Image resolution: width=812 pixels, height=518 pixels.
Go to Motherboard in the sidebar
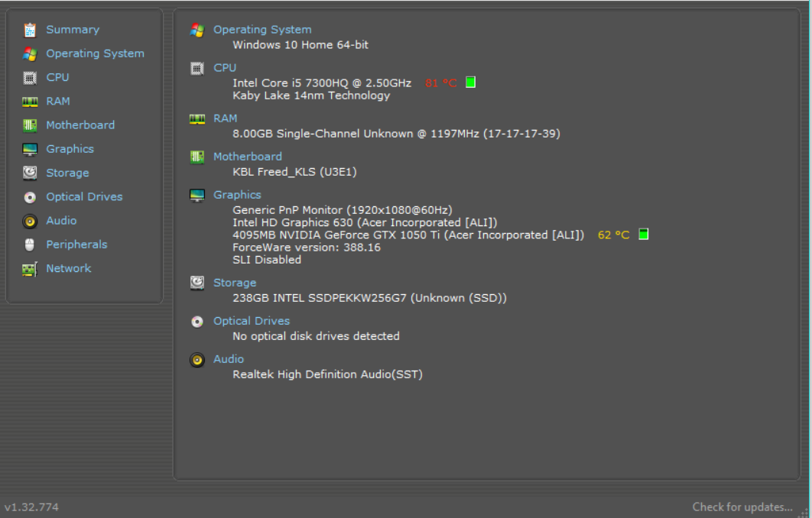(x=80, y=125)
